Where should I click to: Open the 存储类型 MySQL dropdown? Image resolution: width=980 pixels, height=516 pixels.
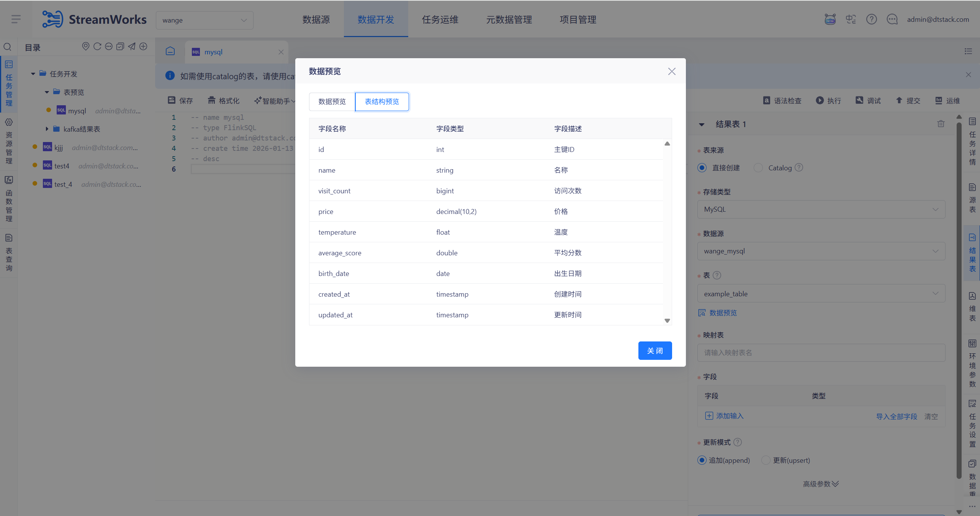coord(821,209)
